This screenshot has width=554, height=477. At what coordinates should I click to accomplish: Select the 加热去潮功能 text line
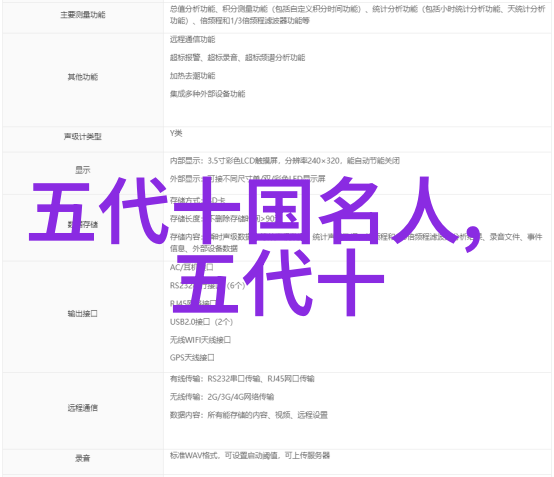tap(193, 76)
